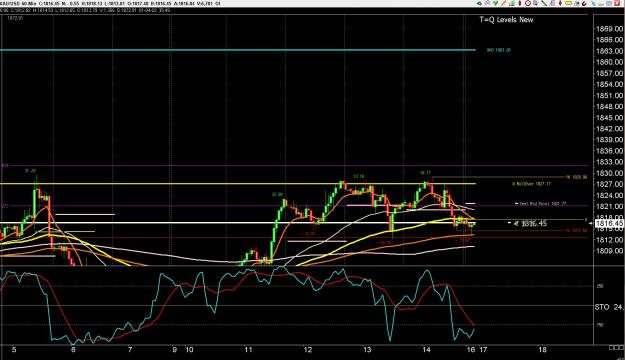Select the red circle drawing tool
625x360 pixels.
(528, 3)
